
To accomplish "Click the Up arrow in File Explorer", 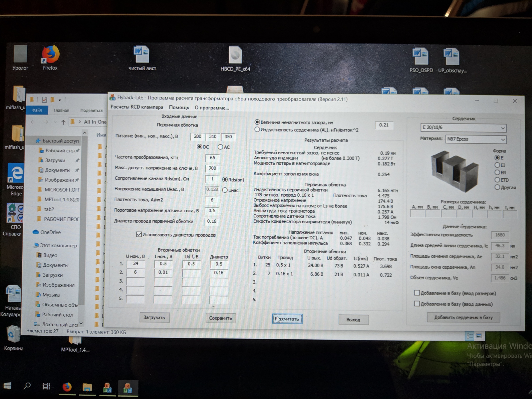I will 63,122.
